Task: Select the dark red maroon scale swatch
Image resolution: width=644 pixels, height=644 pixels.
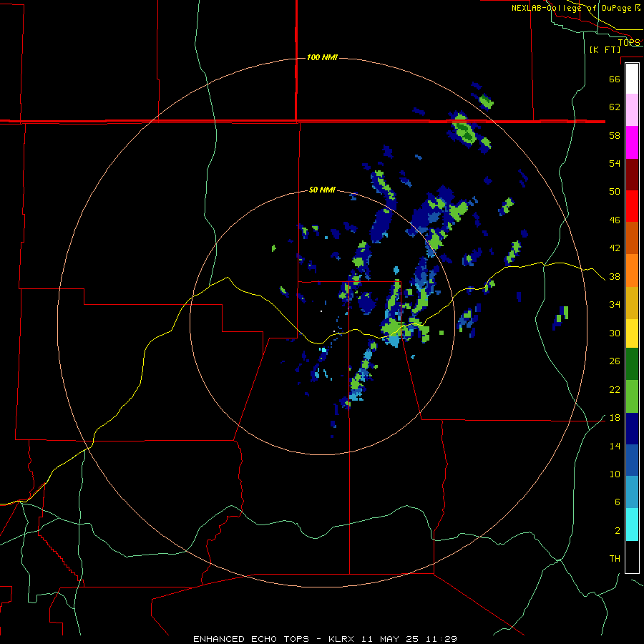Action: point(632,174)
